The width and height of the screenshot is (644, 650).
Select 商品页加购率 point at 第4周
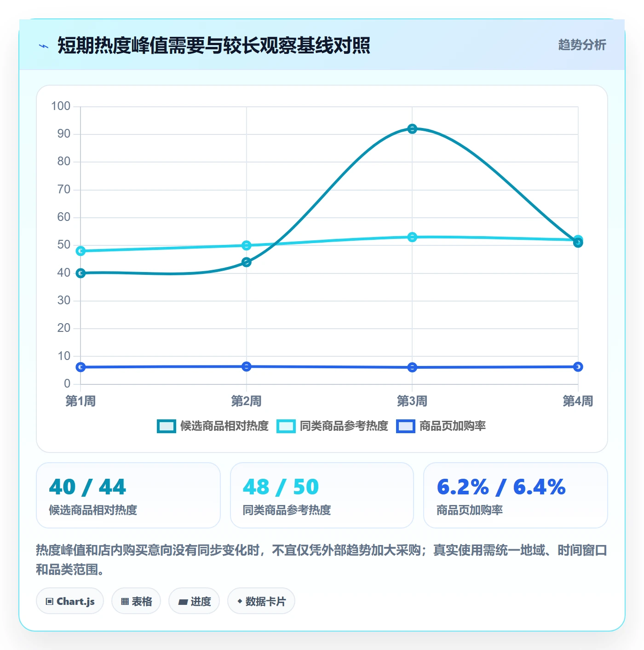point(578,367)
